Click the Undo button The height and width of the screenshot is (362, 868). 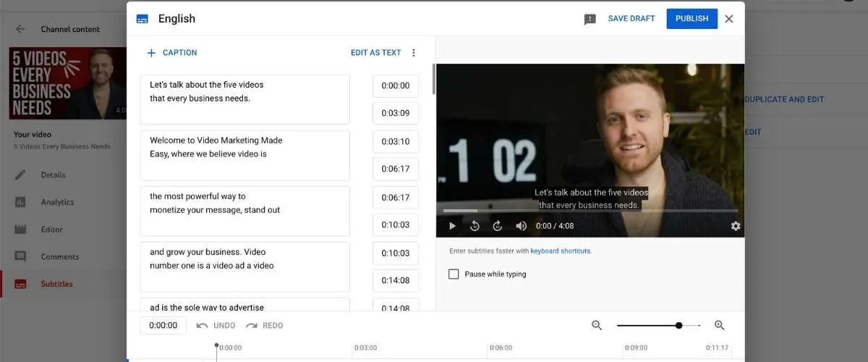pos(216,326)
